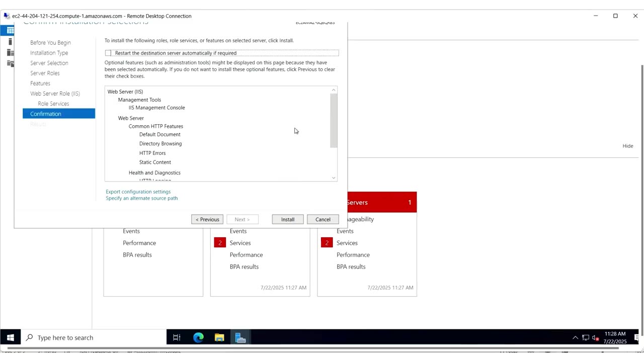
Task: Click the Cancel button
Action: (323, 219)
